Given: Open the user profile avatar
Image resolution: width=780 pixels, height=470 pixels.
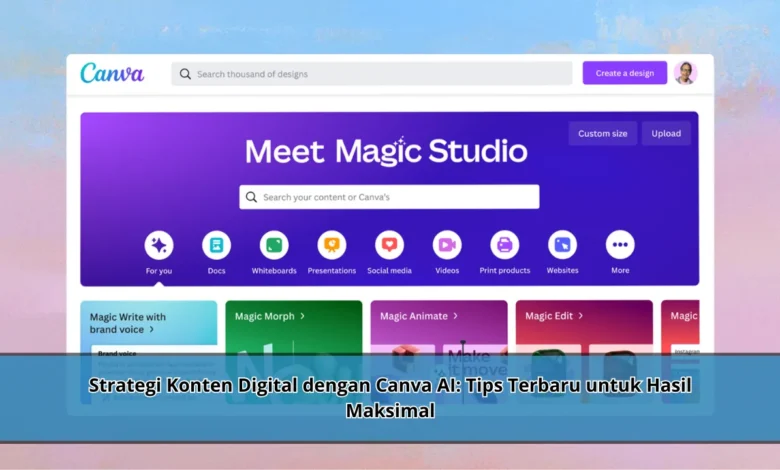Looking at the screenshot, I should [x=686, y=73].
